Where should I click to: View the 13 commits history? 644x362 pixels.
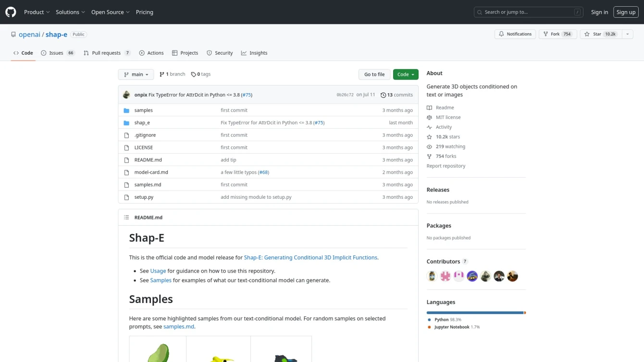coord(396,95)
